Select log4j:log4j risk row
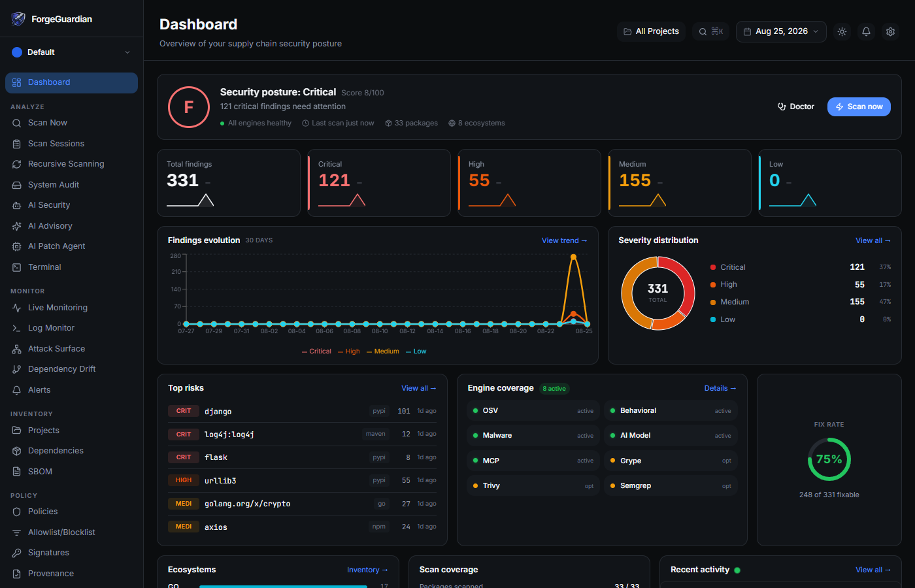This screenshot has width=915, height=588. click(302, 434)
